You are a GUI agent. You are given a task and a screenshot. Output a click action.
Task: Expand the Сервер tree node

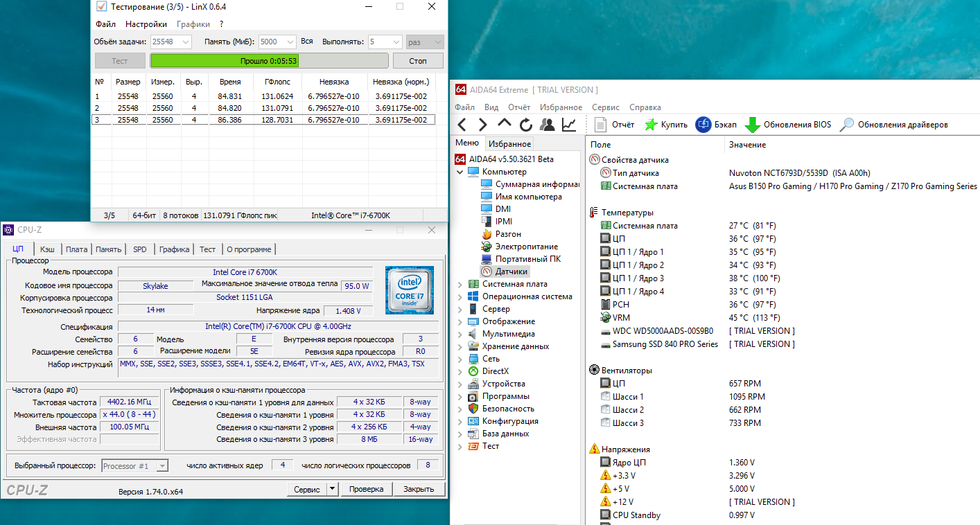coord(460,309)
